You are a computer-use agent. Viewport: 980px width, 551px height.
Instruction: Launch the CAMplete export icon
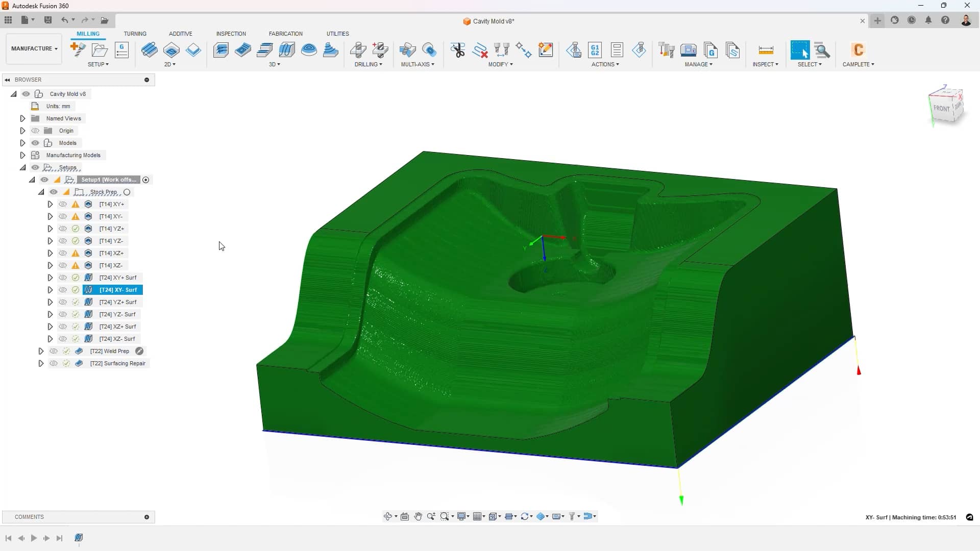[858, 51]
